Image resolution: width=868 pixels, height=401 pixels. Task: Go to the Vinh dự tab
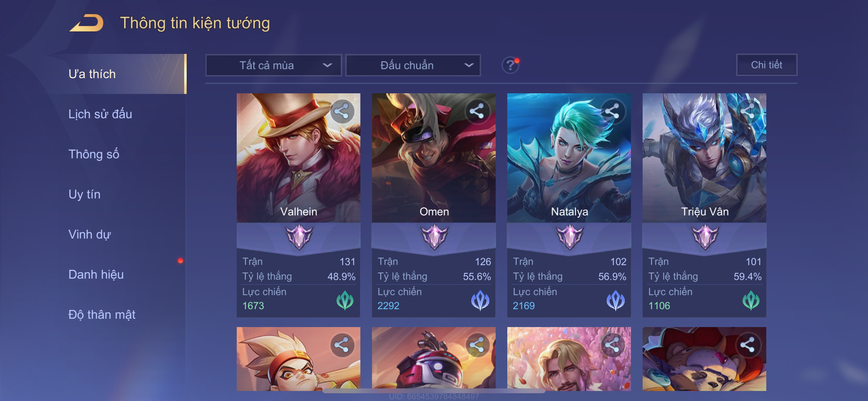click(x=90, y=234)
